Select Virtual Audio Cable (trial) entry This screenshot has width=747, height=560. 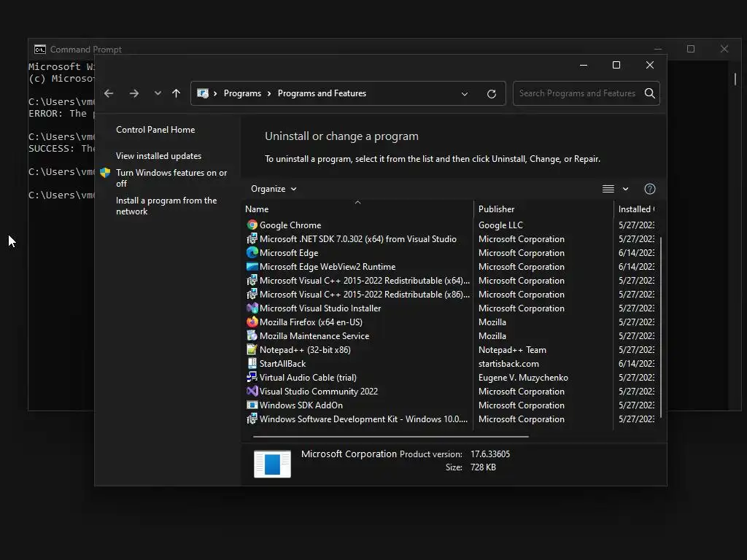point(308,377)
